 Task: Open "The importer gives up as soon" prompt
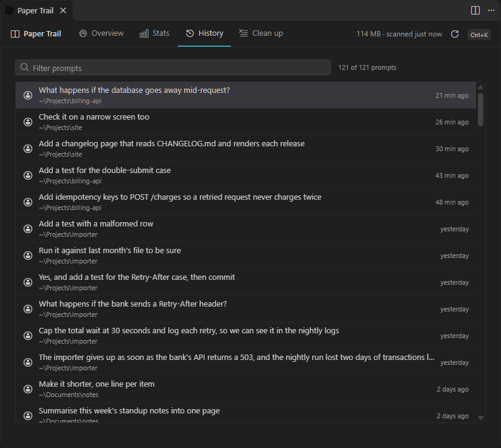(x=246, y=362)
